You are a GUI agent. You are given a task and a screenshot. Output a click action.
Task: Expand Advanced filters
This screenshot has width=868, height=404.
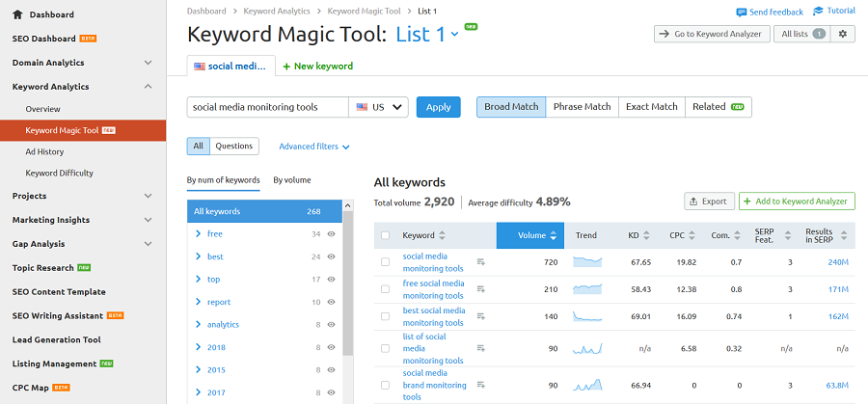[314, 147]
